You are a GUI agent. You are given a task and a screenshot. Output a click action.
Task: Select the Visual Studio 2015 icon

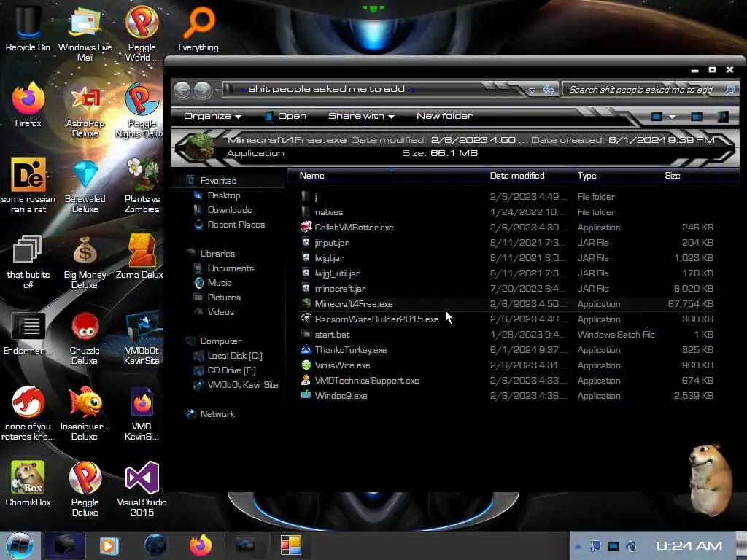[142, 489]
